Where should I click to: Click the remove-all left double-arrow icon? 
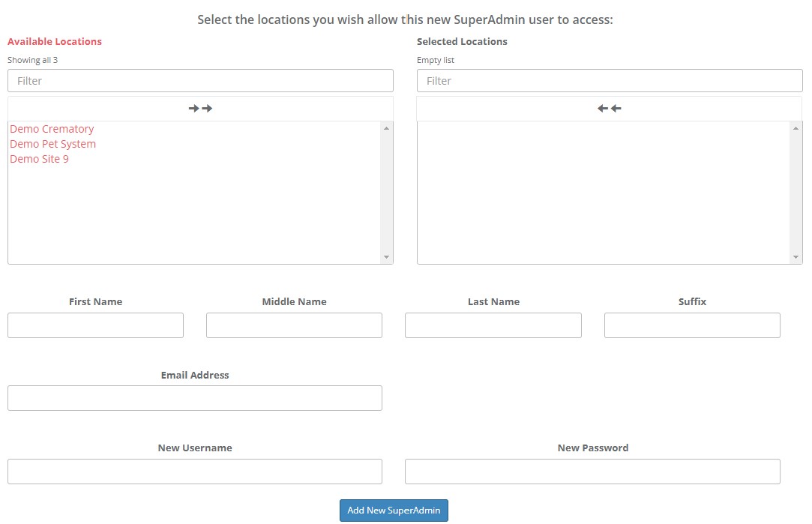610,109
